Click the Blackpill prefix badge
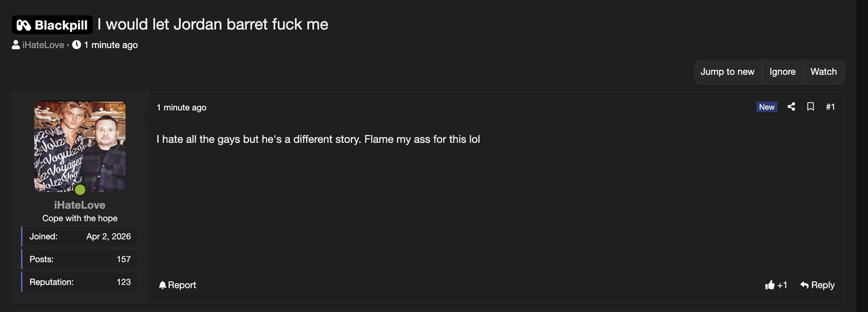Screen dimensions: 868x312 click(x=52, y=25)
